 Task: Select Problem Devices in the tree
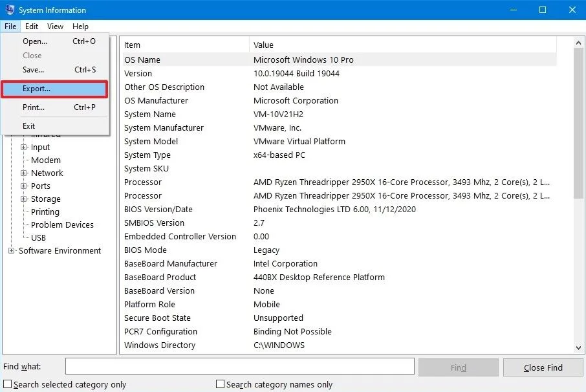[62, 225]
